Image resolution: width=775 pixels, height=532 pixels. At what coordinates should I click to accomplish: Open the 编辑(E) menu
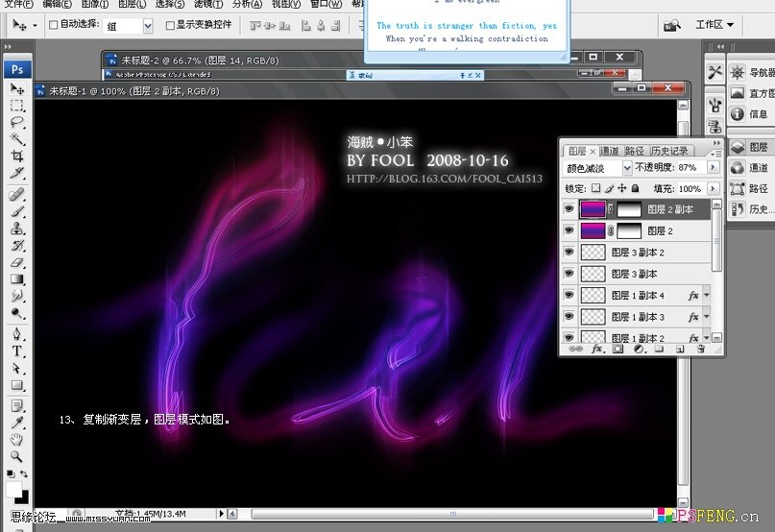(57, 4)
